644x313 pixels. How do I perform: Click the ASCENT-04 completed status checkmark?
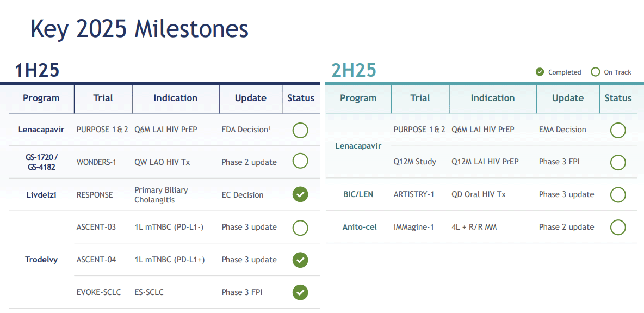point(300,260)
